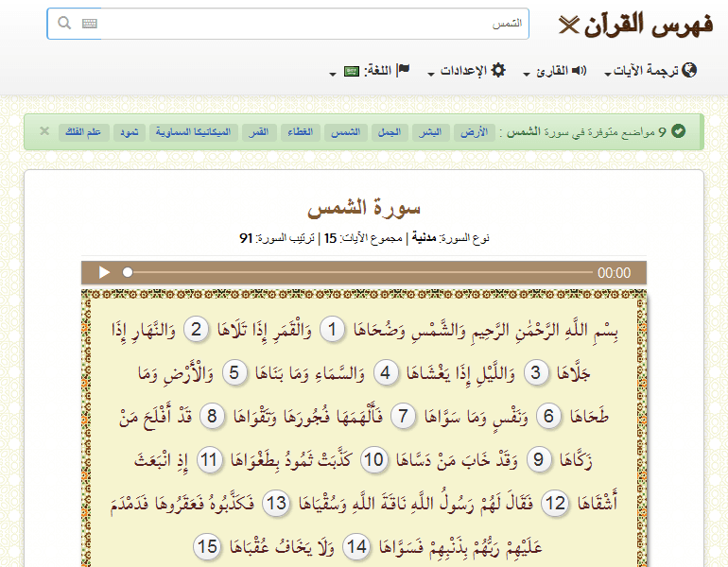Click the globe icon beside ترجمة الآيات
The image size is (728, 567).
pyautogui.click(x=689, y=70)
